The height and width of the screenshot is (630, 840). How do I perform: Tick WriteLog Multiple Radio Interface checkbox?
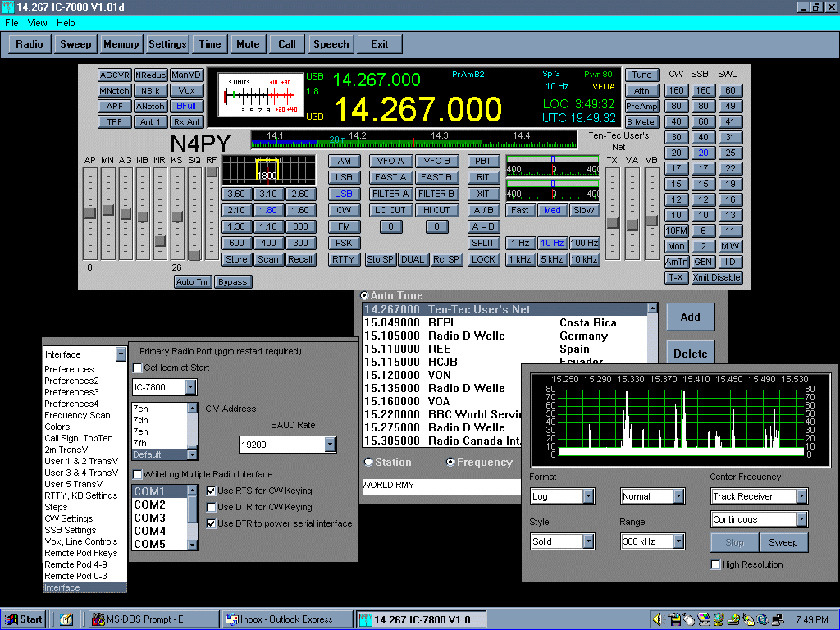(137, 474)
